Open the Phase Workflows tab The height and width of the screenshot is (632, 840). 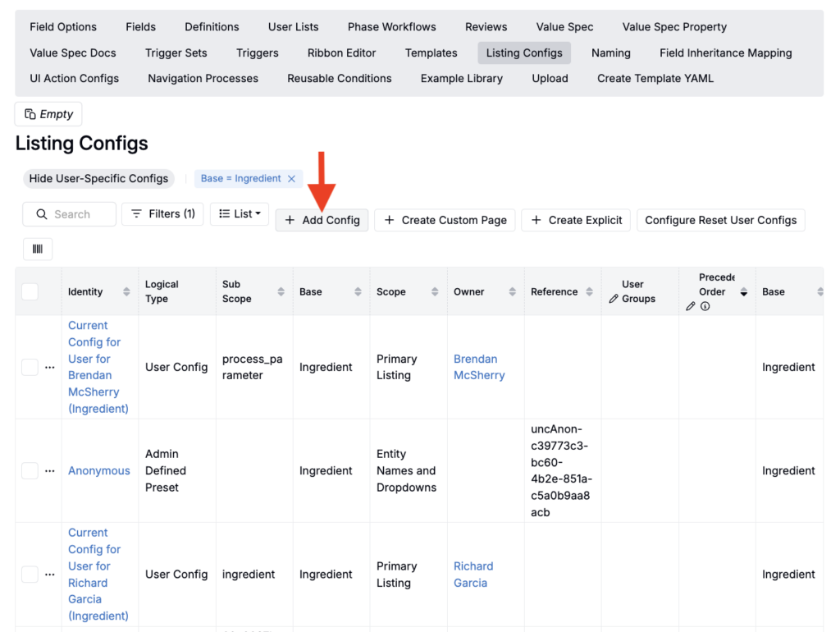point(391,27)
